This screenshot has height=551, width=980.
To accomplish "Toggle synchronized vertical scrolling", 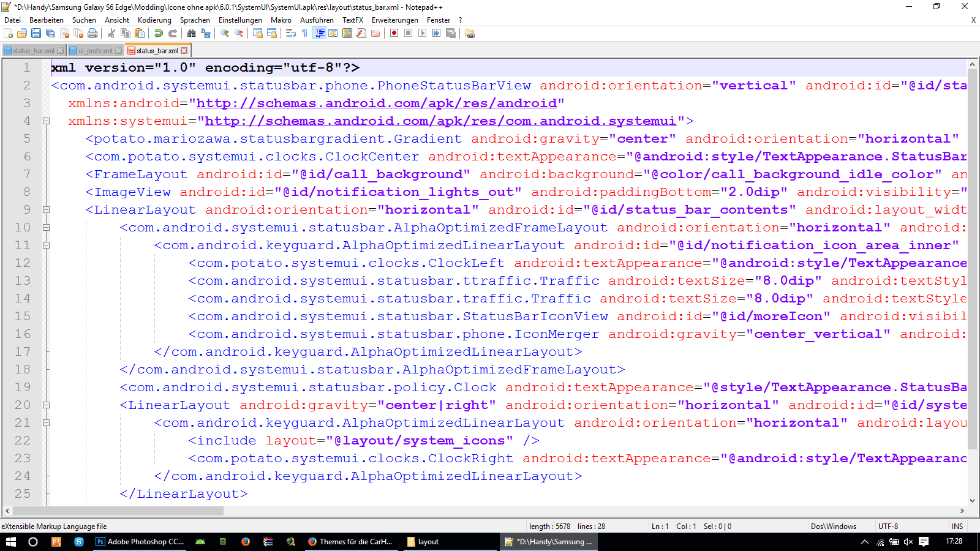I will (258, 33).
